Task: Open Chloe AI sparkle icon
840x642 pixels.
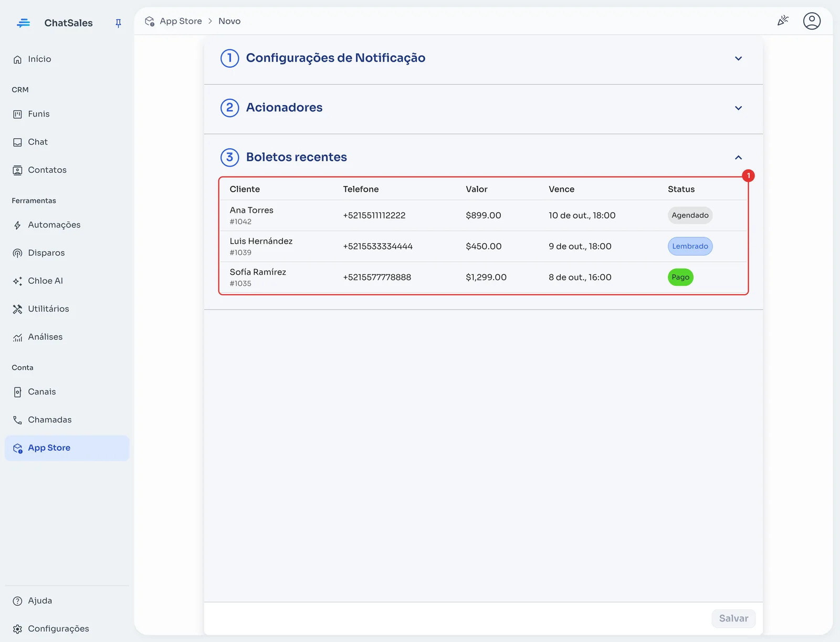Action: [17, 281]
